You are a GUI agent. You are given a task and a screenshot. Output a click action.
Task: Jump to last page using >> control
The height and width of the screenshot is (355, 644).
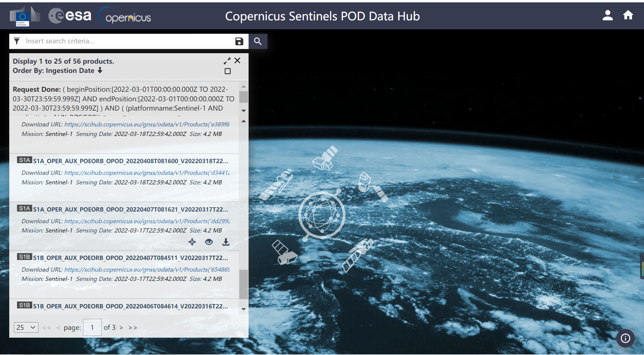[x=133, y=327]
